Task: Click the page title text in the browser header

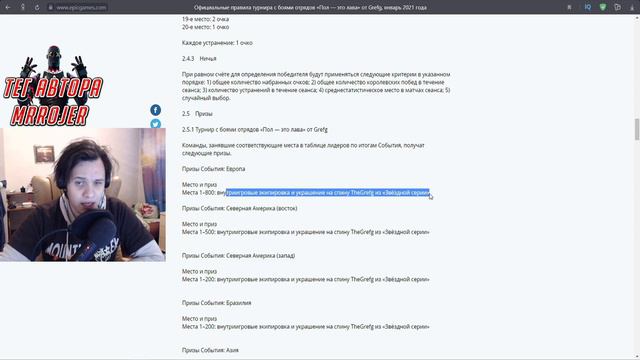Action: point(310,7)
